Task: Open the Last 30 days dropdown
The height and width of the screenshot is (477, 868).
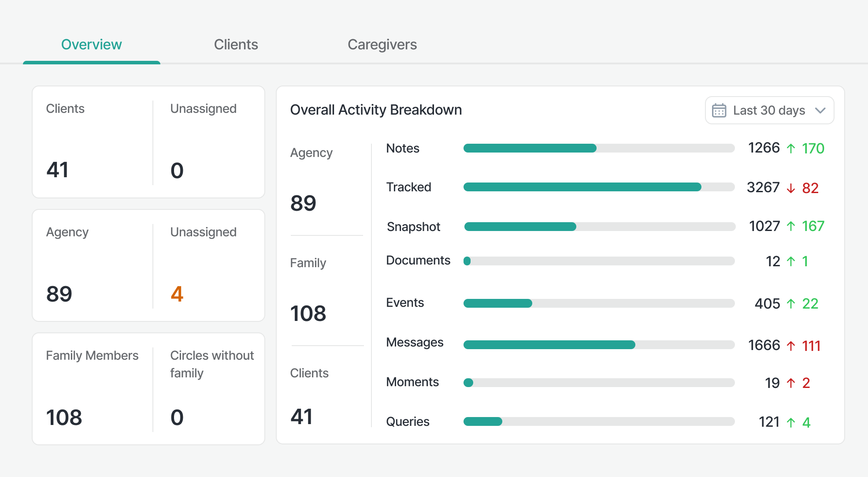Action: [769, 110]
